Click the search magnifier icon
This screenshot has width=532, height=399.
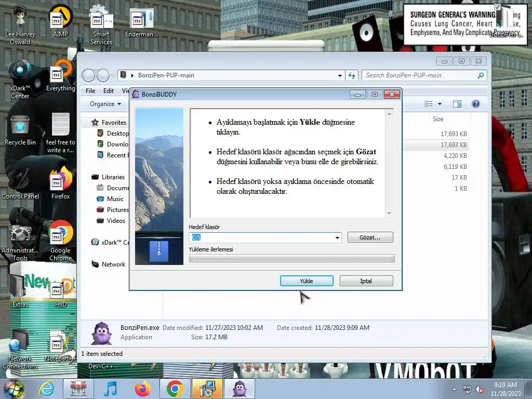pyautogui.click(x=481, y=75)
